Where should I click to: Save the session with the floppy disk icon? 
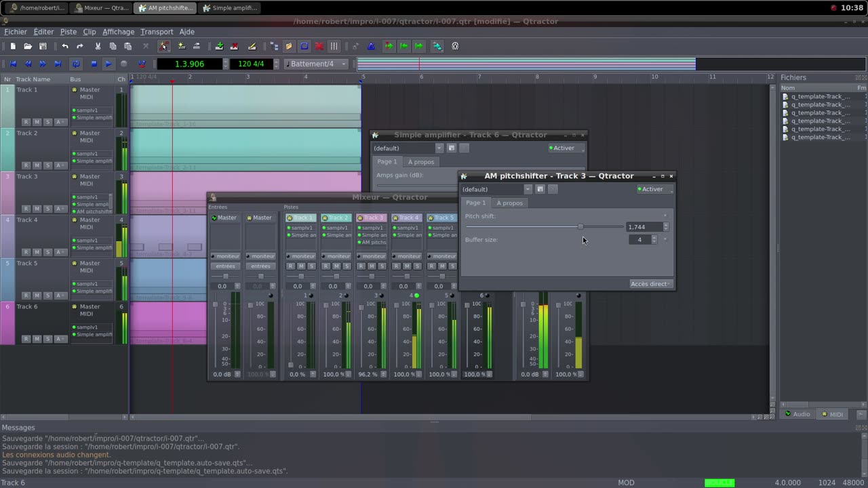(43, 46)
